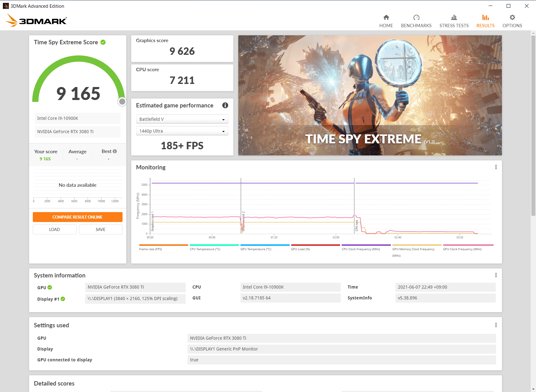The height and width of the screenshot is (392, 536).
Task: Click the Time value 2021-06-07 22:49
Action: pyautogui.click(x=445, y=287)
